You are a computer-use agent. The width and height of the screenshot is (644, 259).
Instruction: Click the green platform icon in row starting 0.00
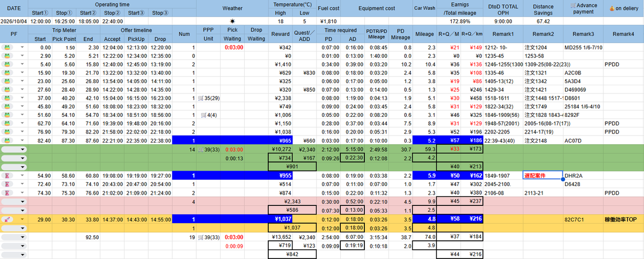click(8, 48)
